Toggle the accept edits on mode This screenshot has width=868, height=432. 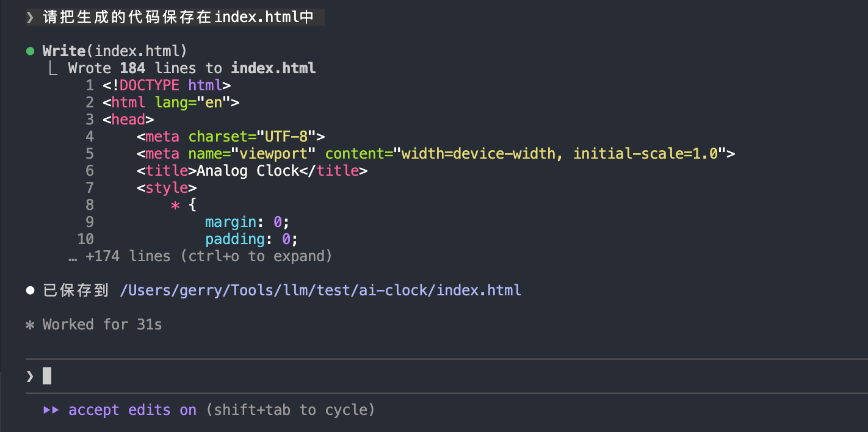[132, 410]
